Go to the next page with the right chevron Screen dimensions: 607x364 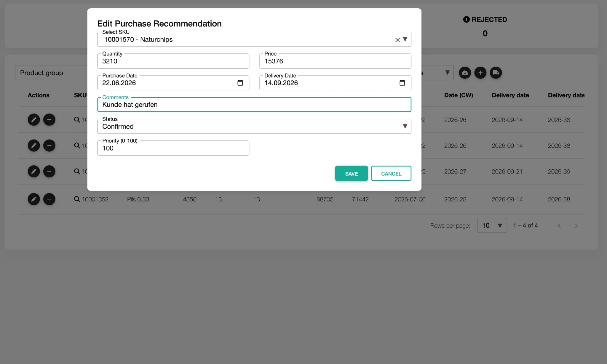coord(576,225)
